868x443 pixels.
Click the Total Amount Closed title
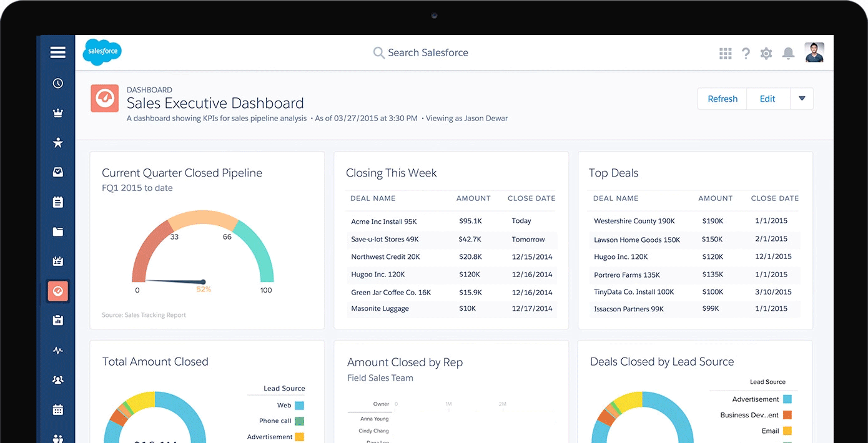click(155, 361)
